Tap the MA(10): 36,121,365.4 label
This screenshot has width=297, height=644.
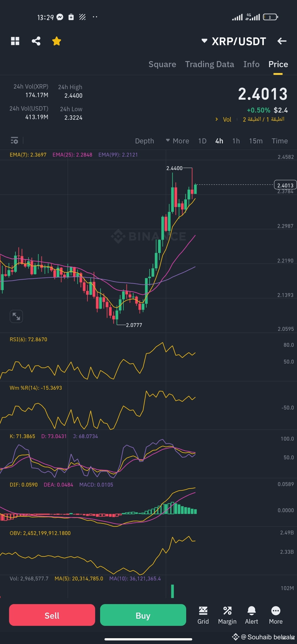pyautogui.click(x=135, y=578)
